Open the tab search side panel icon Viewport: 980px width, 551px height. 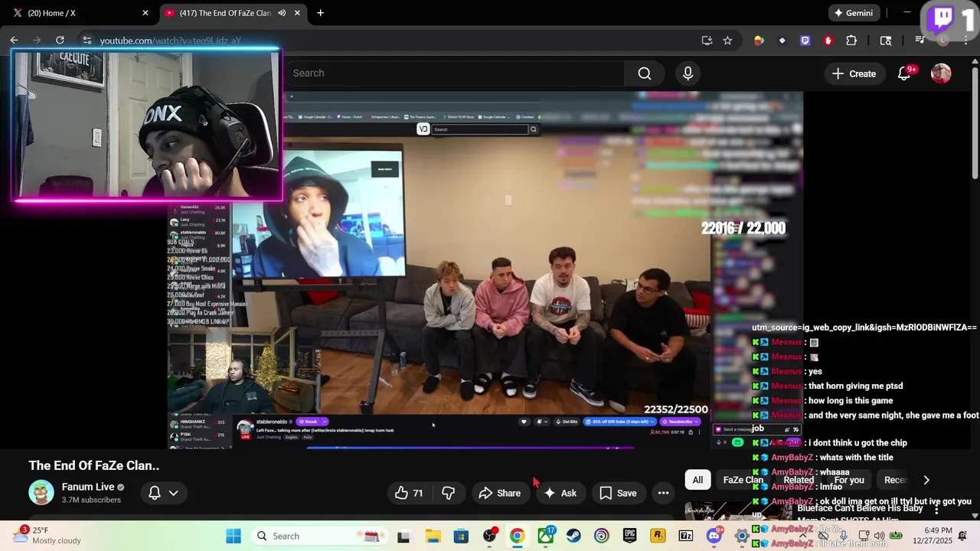point(886,41)
